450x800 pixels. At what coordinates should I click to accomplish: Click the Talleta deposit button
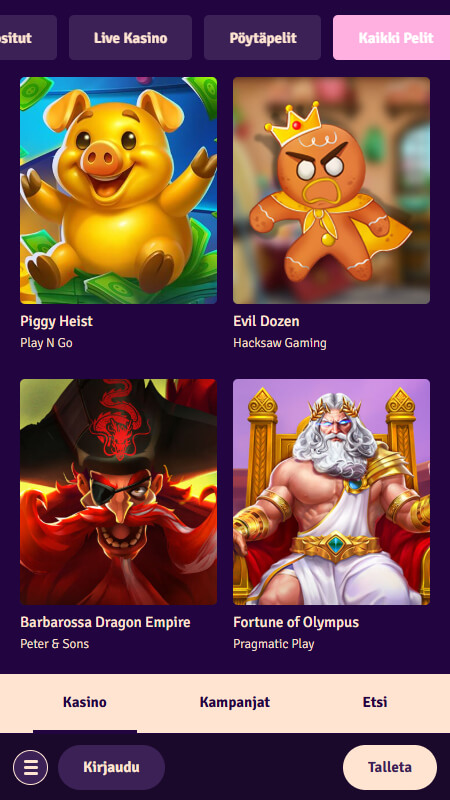click(390, 767)
